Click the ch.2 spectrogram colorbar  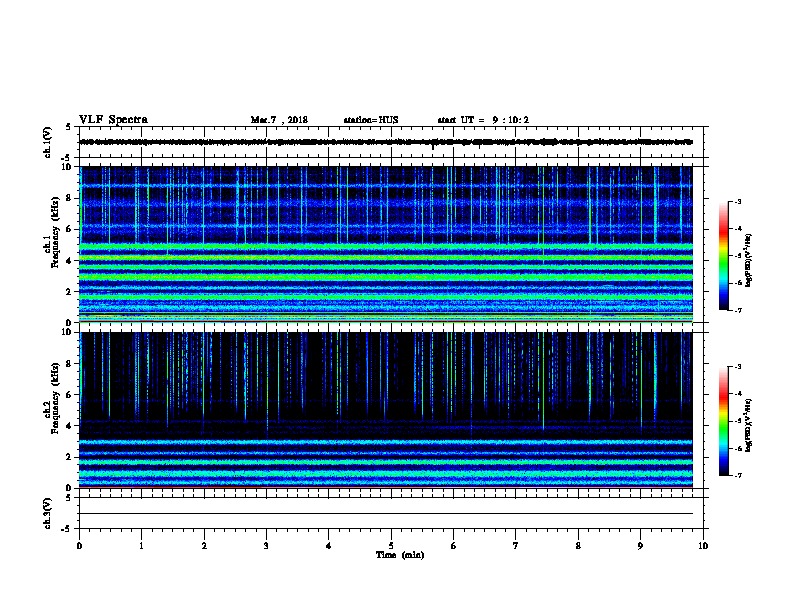tap(724, 421)
